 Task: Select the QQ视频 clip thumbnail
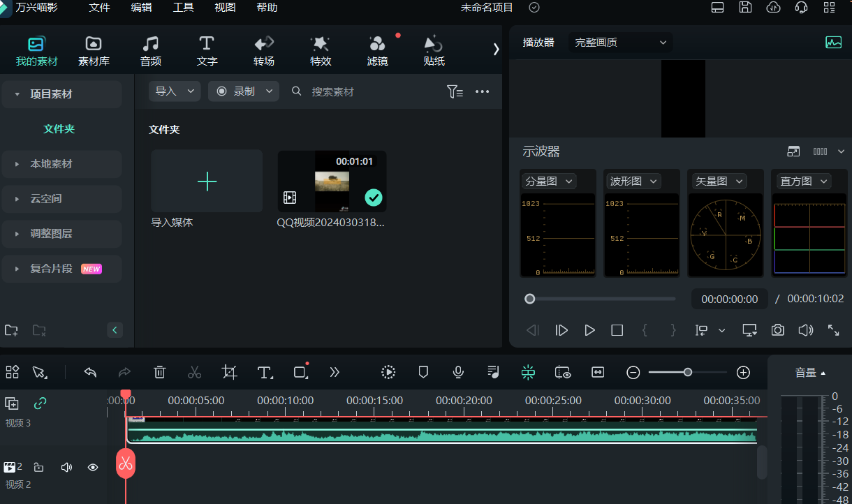(x=332, y=181)
